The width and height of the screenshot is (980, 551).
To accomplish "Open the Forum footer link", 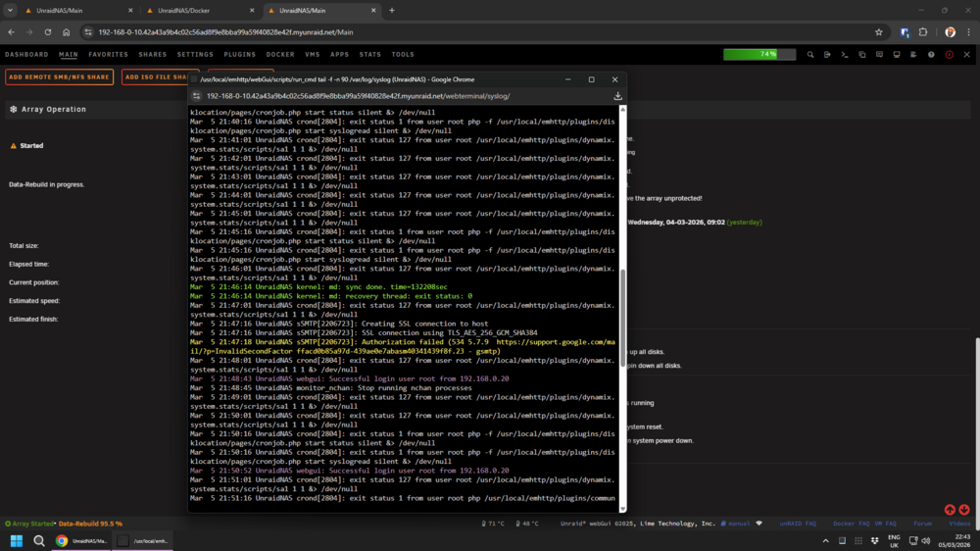I will pyautogui.click(x=922, y=524).
